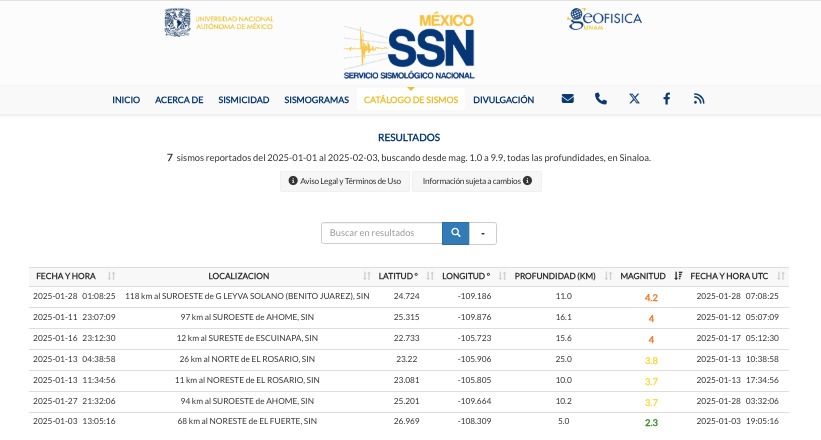Click 26 km al NORTE de EL ROSARIO
The height and width of the screenshot is (440, 821).
point(247,359)
